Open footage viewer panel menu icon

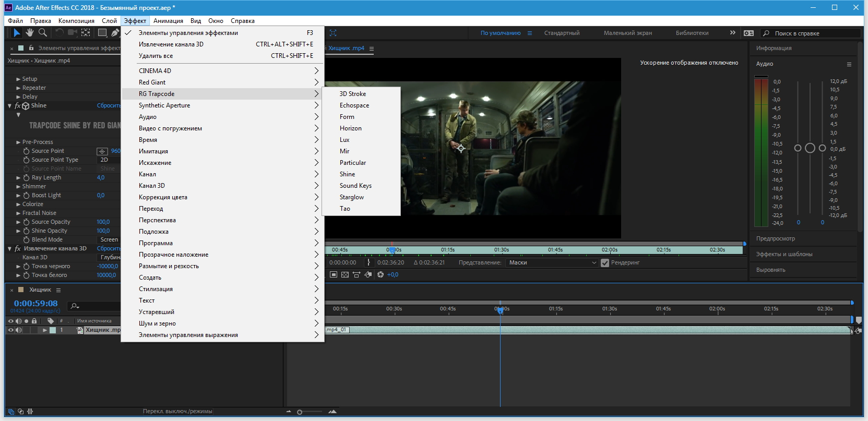[x=372, y=49]
